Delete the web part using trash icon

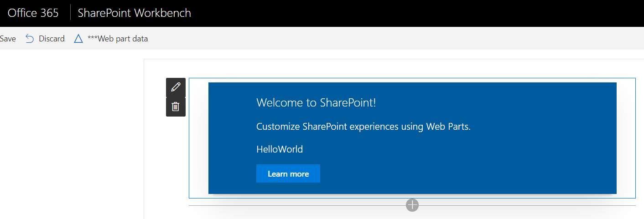coord(176,107)
